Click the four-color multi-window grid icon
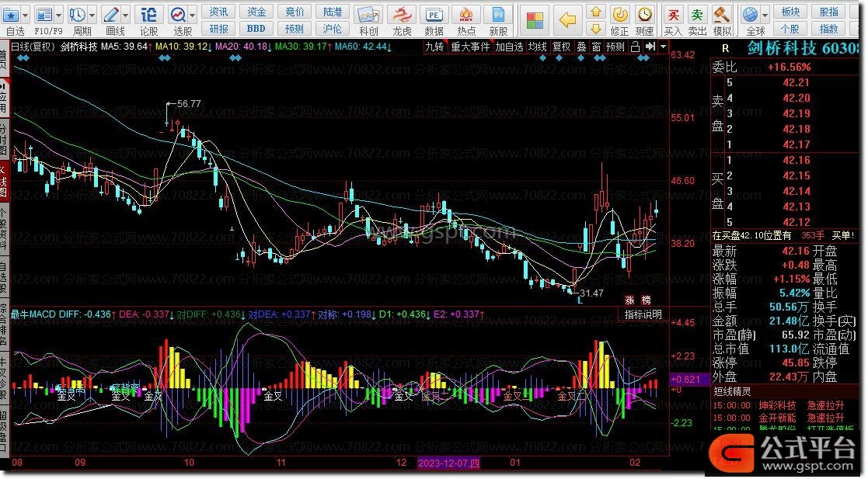868x479 pixels. click(535, 20)
